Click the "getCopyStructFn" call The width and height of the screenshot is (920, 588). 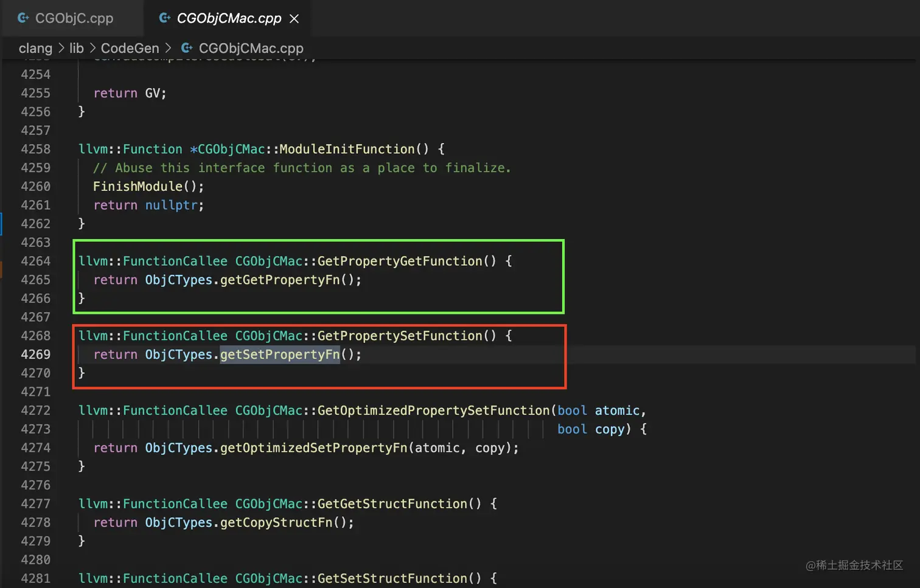coord(276,522)
